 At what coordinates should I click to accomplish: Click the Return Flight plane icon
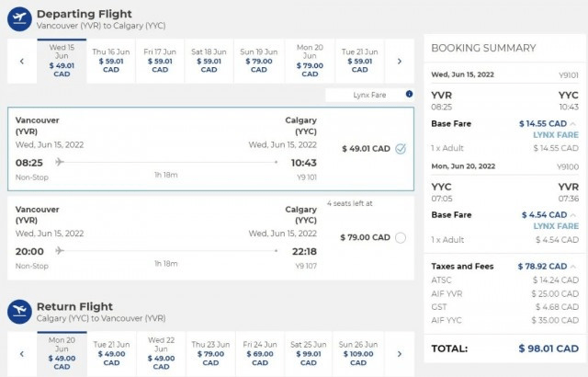[19, 311]
